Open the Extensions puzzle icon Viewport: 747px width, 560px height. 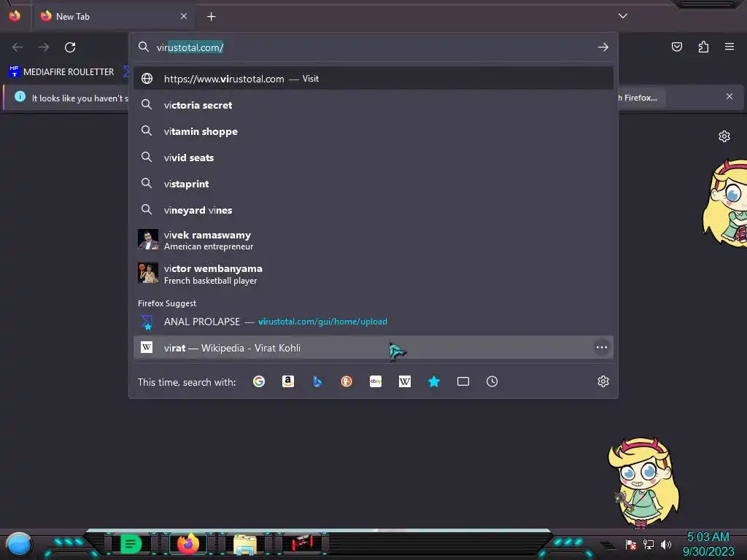[x=703, y=47]
